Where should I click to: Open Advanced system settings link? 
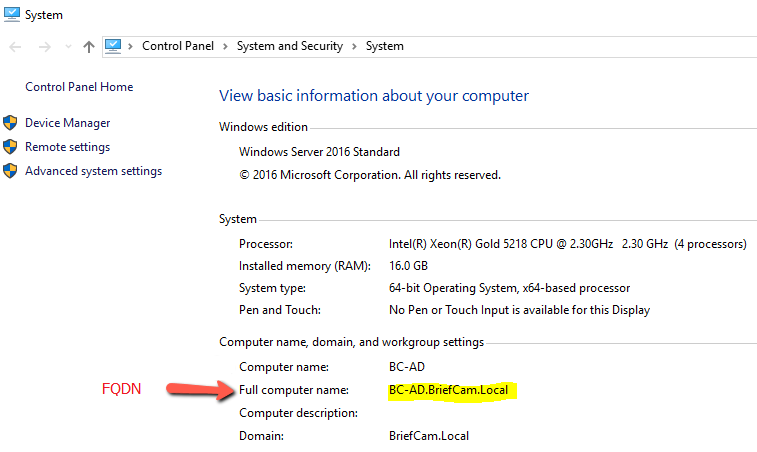coord(94,171)
